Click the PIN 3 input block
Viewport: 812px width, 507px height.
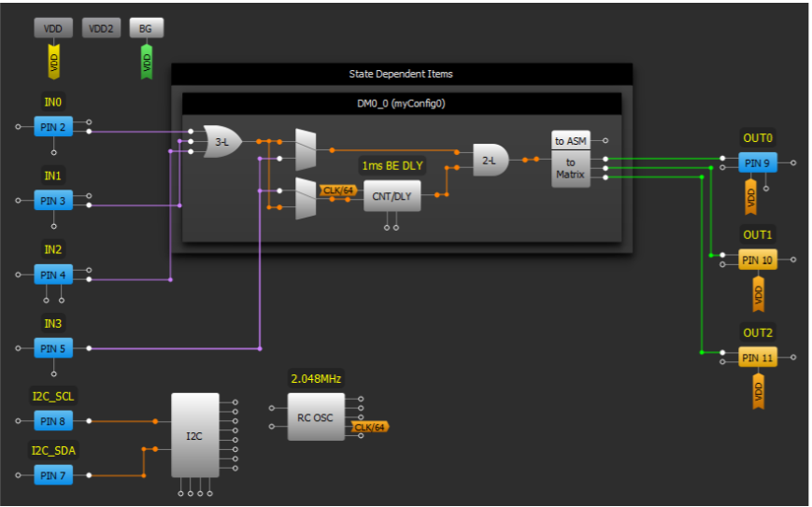click(x=53, y=201)
